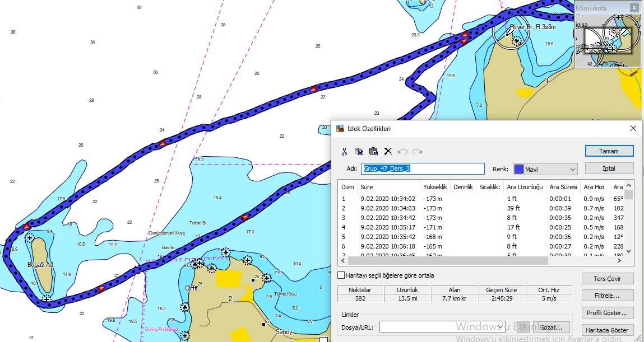Screen dimensions: 644x342
Task: Open the Renk color dropdown showing Mavi
Action: [x=545, y=170]
